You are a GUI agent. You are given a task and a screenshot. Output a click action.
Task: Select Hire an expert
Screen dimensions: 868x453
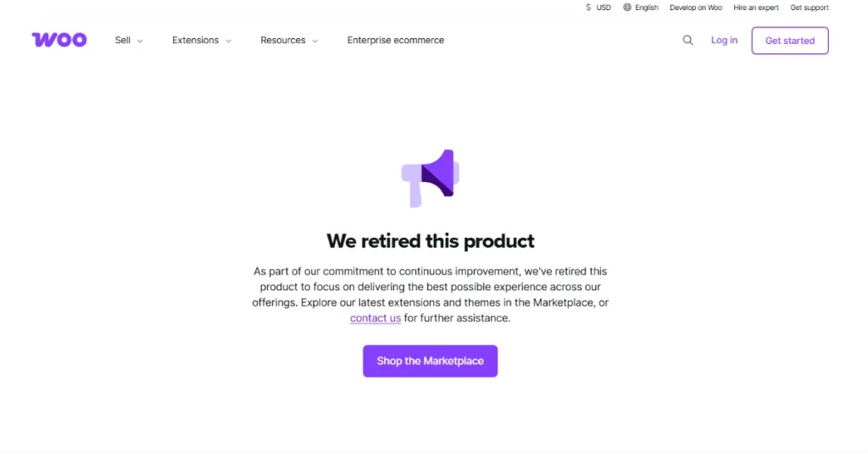(x=756, y=8)
